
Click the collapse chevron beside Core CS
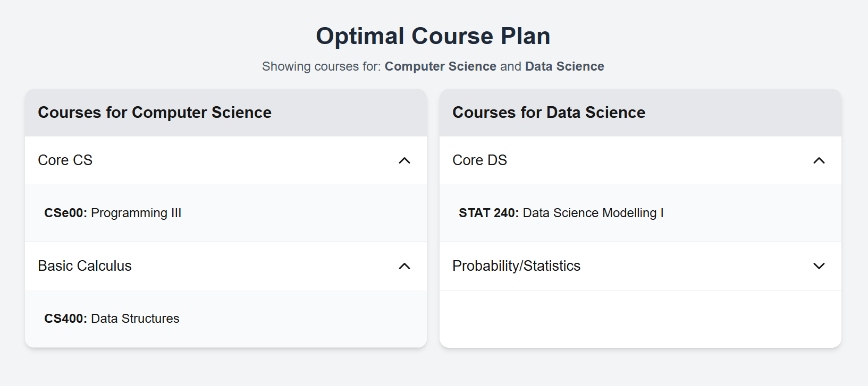coord(404,160)
